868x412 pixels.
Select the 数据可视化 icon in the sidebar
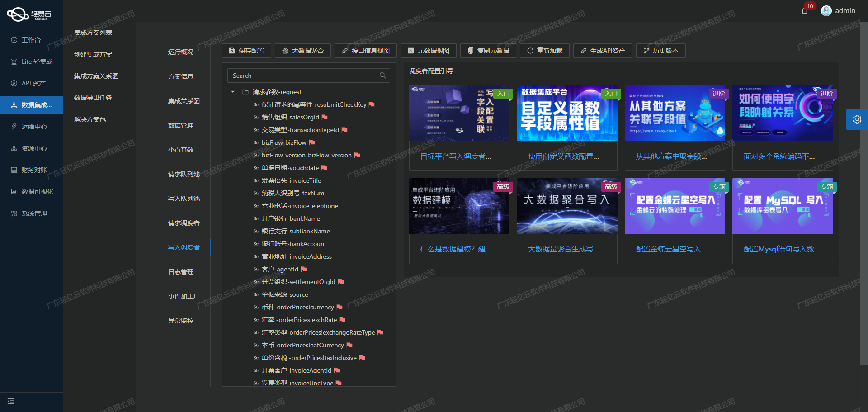coord(14,191)
